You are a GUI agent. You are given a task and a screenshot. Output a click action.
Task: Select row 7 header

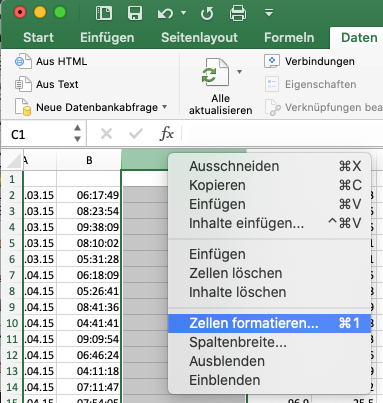click(x=12, y=275)
